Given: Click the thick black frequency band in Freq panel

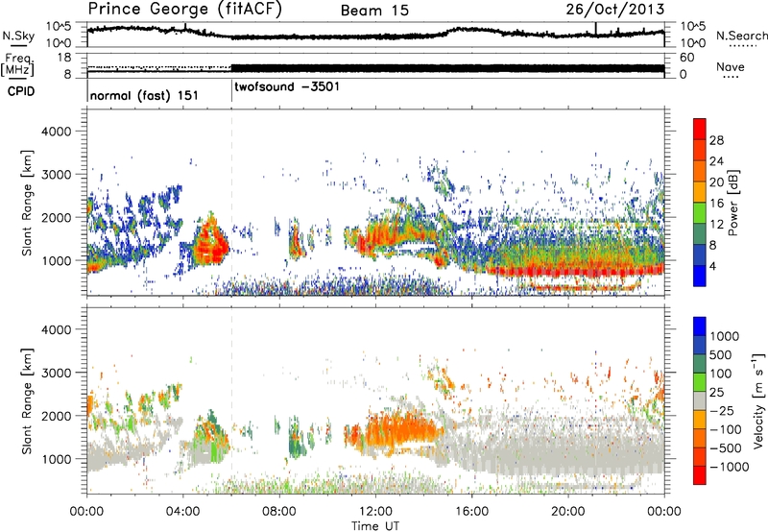Looking at the screenshot, I should 447,68.
